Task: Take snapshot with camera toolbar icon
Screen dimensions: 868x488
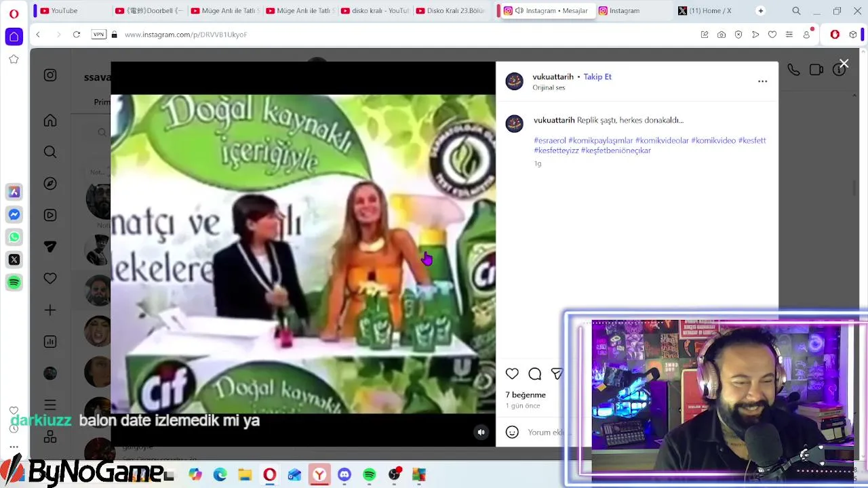Action: (722, 35)
